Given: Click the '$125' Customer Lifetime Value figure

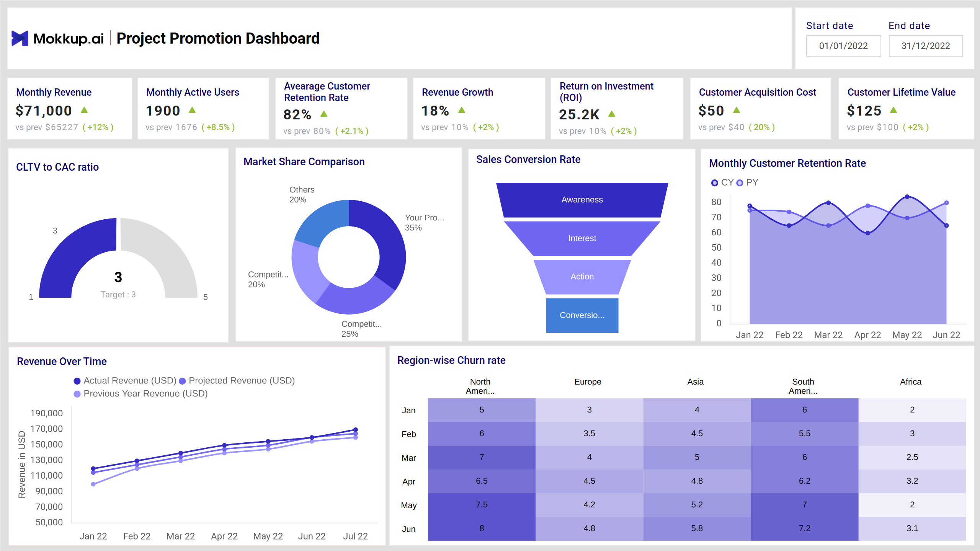Looking at the screenshot, I should tap(864, 111).
